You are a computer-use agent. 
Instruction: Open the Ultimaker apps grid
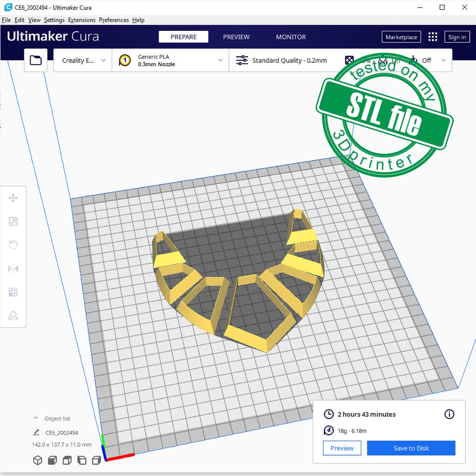click(433, 37)
